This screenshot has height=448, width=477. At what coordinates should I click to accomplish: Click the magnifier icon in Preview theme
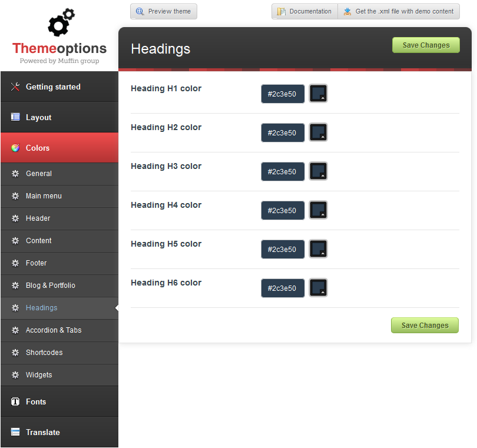(x=140, y=12)
